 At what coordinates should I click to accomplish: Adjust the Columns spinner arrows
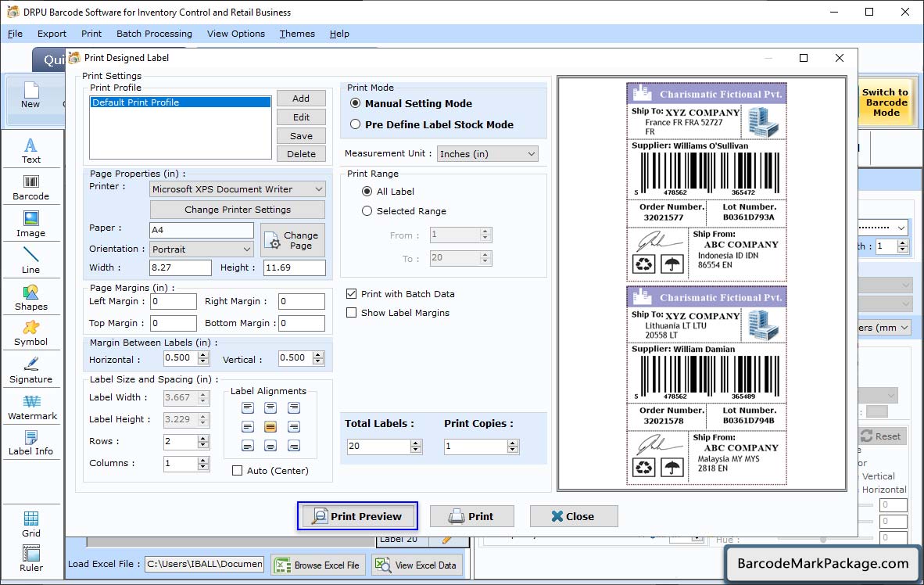click(203, 464)
